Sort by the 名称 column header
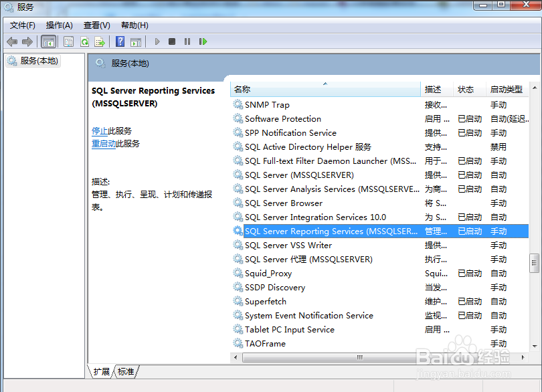This screenshot has width=542, height=392. click(x=325, y=89)
